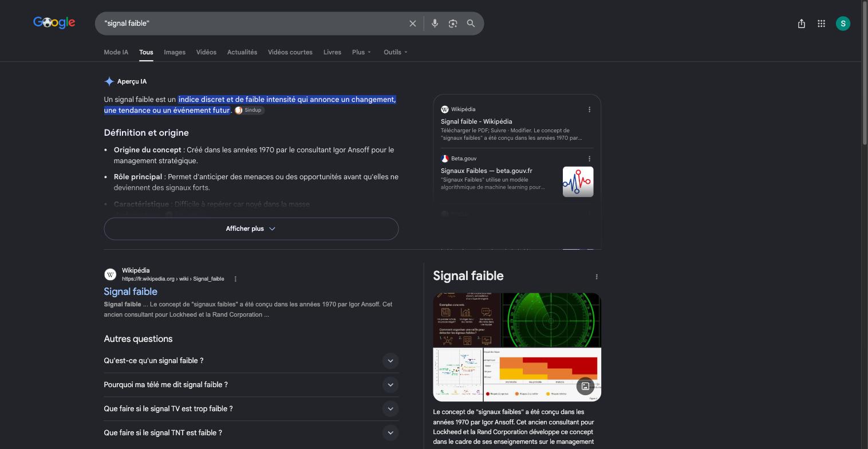Click the "Définition et origine" heading
868x449 pixels.
click(147, 133)
